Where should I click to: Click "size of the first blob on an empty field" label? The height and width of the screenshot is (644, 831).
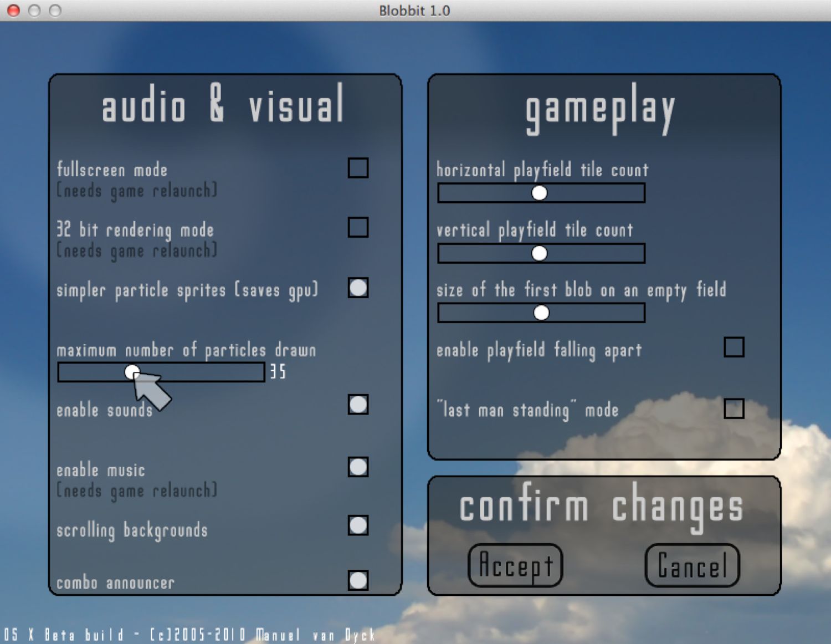click(581, 290)
